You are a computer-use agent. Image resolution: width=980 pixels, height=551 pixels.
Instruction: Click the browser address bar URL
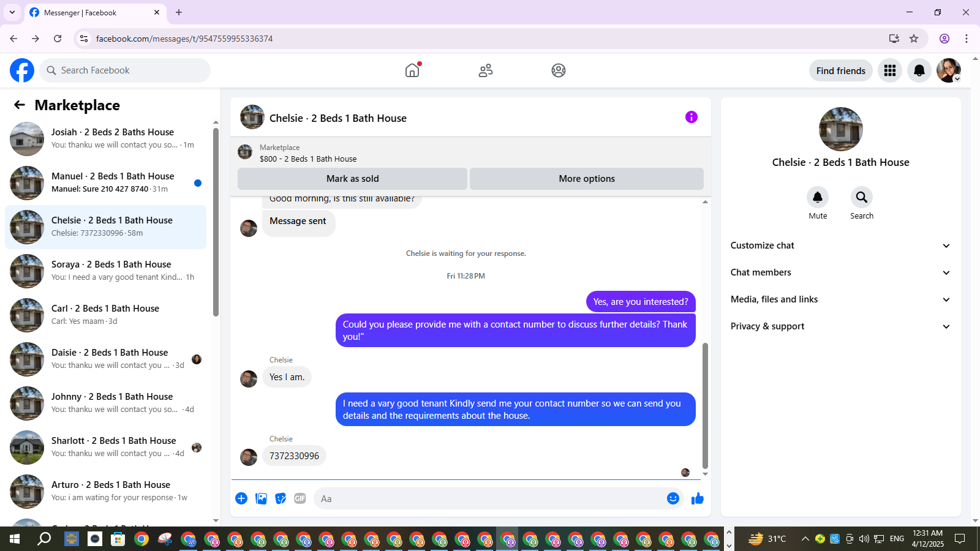(x=184, y=39)
